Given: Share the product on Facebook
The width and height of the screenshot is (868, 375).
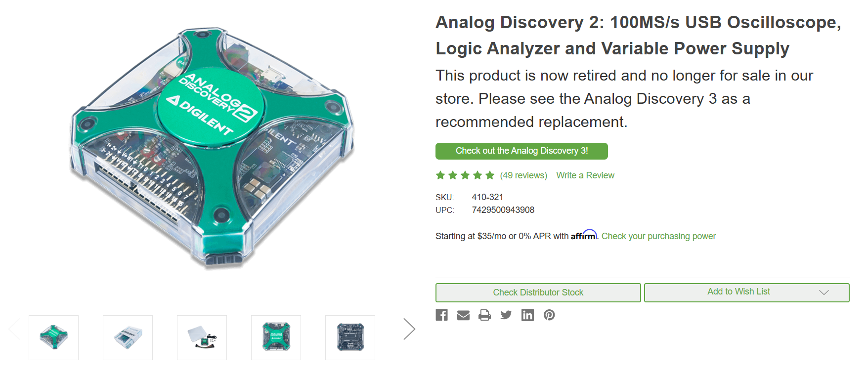Looking at the screenshot, I should (441, 315).
